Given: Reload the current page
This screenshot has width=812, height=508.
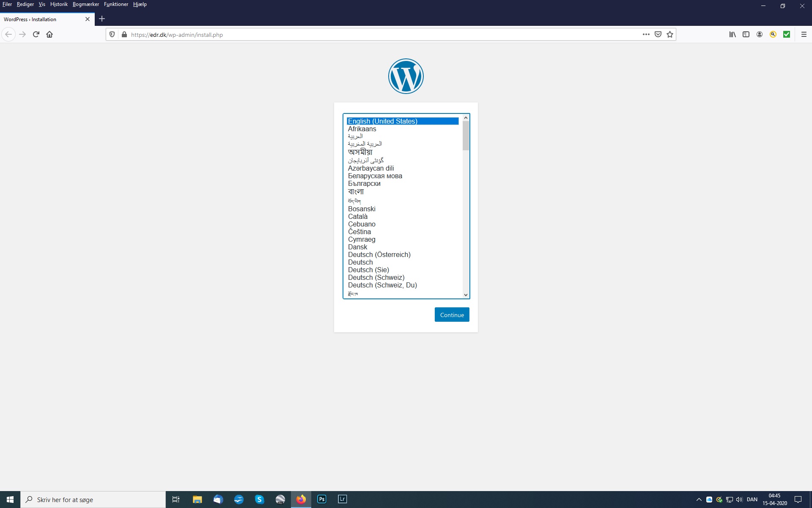Looking at the screenshot, I should pos(36,34).
